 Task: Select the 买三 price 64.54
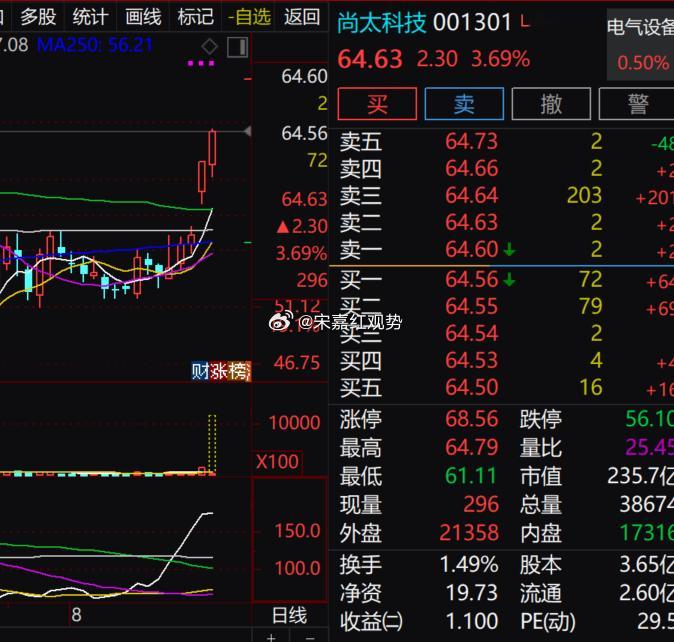tap(472, 333)
